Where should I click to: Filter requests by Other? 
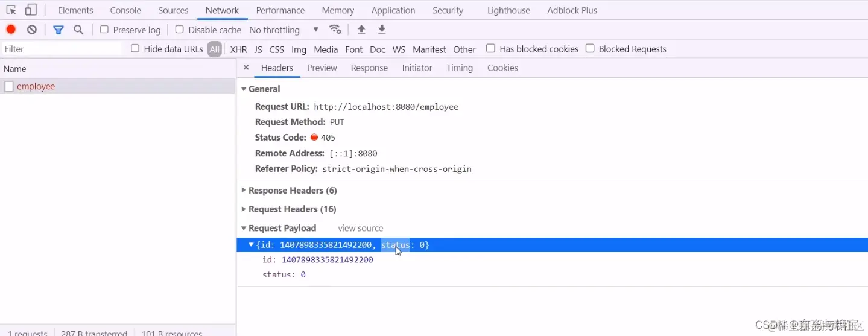[464, 49]
